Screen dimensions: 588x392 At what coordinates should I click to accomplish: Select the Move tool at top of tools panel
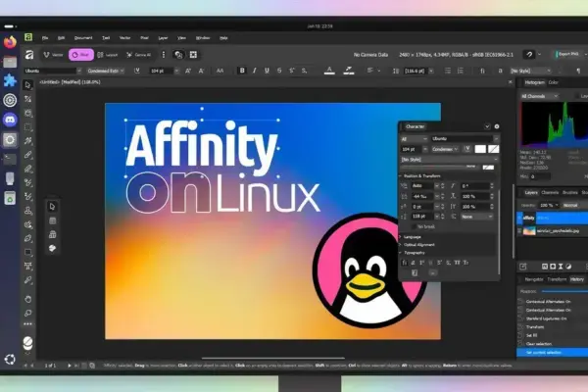27,85
